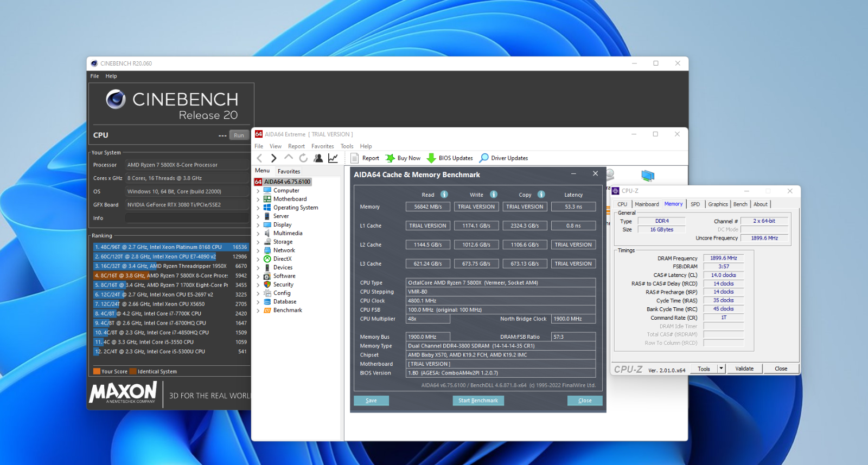Click the AIDA64 user profile icon
Viewport: 868px width, 465px height.
[318, 158]
